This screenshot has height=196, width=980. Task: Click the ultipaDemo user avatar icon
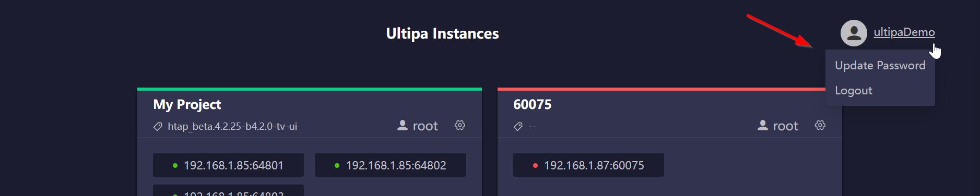854,33
